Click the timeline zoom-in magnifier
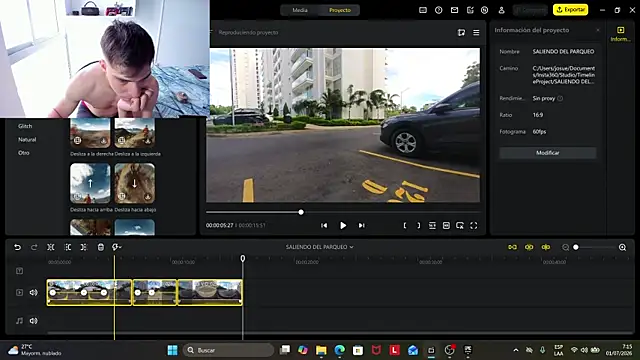Screen dimensions: 640x360 pos(622,247)
